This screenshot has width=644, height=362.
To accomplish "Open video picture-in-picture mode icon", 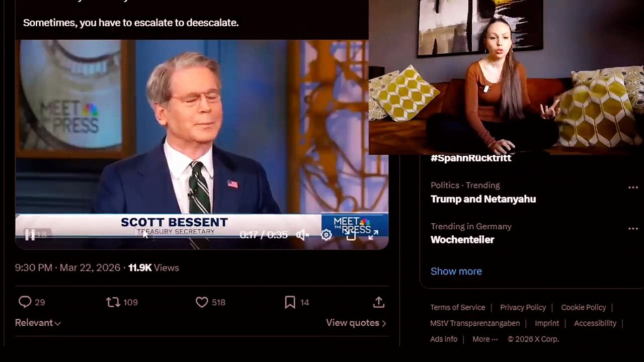I will click(x=351, y=235).
